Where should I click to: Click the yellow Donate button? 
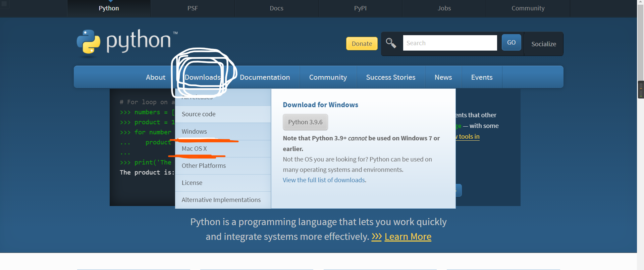[x=362, y=44]
